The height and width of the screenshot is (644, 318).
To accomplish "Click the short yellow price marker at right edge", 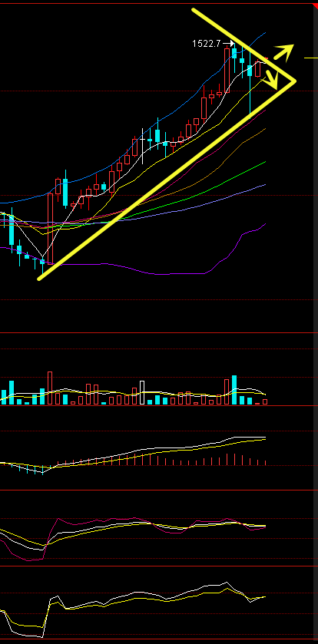I will click(x=310, y=58).
